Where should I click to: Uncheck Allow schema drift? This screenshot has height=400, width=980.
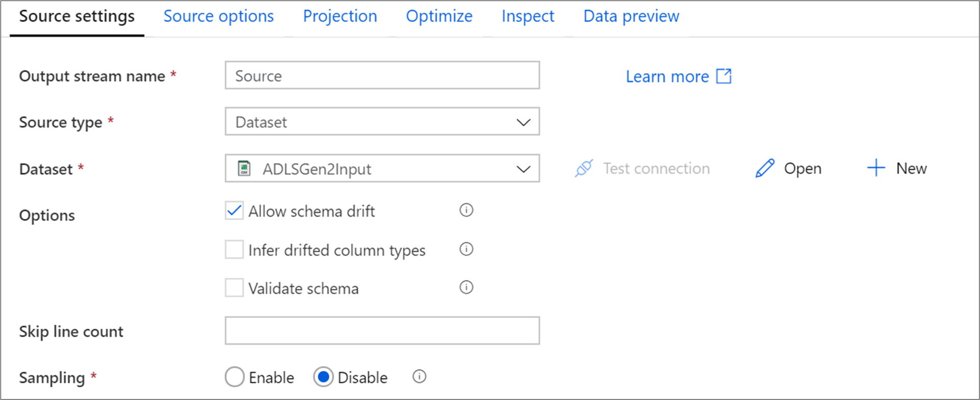[x=234, y=210]
